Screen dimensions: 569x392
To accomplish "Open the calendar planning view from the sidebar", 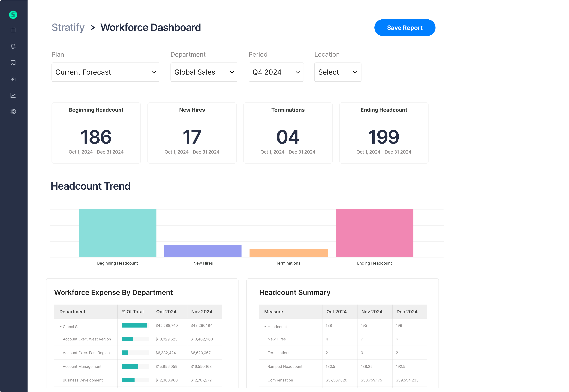I will [x=13, y=29].
